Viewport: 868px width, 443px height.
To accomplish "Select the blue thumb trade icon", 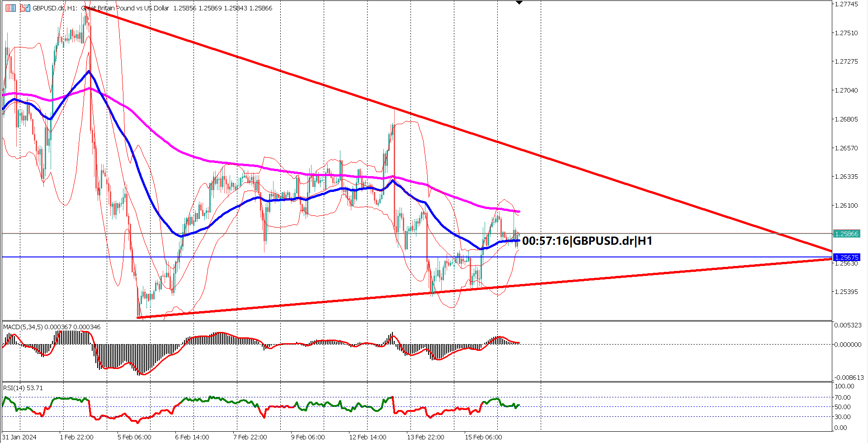I will tap(28, 8).
